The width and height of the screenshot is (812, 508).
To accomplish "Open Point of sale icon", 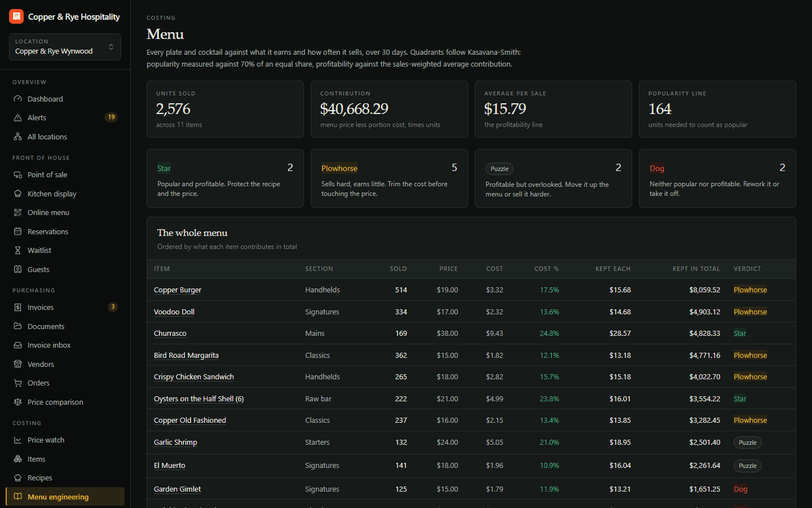I will [17, 174].
